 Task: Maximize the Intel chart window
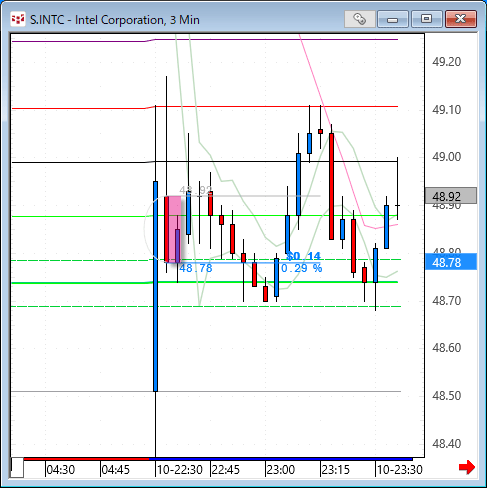[426, 19]
